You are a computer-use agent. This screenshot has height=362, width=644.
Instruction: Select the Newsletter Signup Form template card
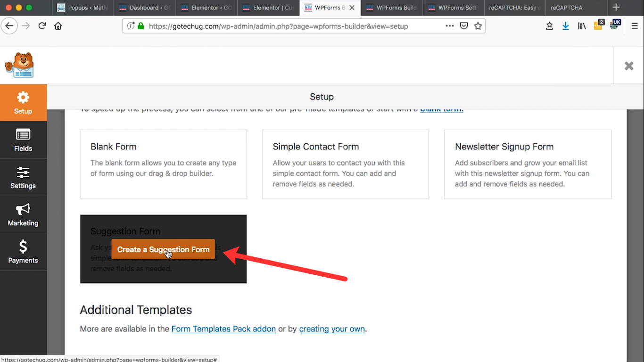[x=528, y=165]
